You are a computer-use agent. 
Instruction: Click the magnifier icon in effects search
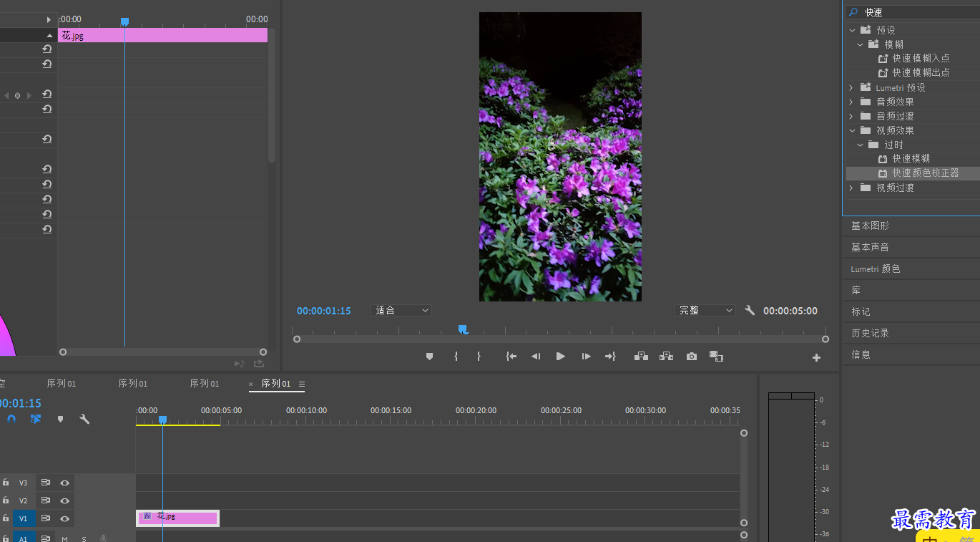(x=853, y=12)
